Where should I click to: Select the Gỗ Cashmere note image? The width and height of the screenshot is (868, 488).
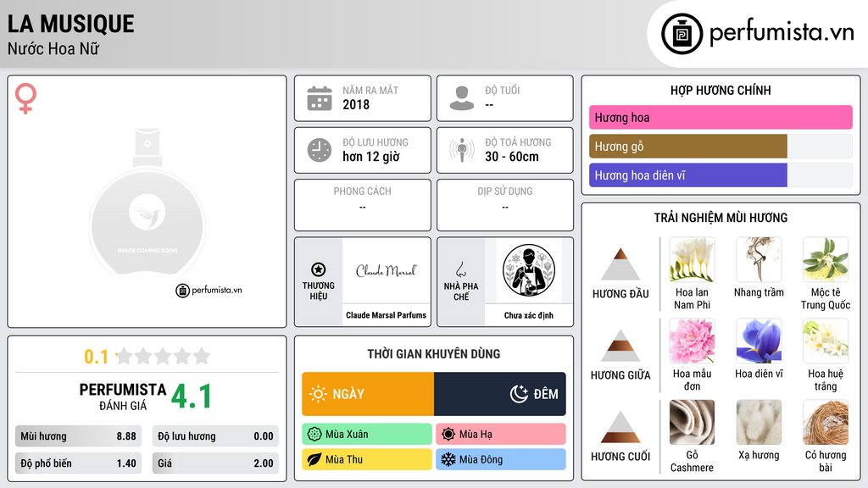(x=692, y=422)
